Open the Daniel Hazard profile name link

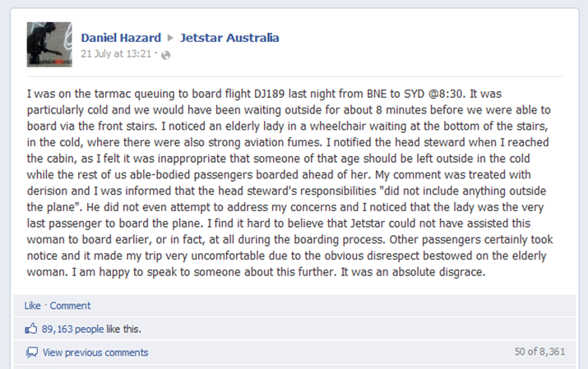[x=121, y=38]
